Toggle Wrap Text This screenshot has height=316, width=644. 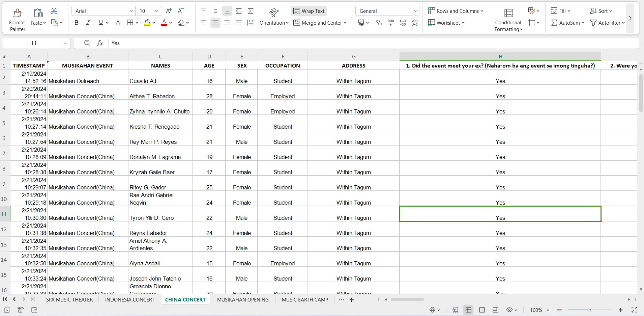coord(309,11)
